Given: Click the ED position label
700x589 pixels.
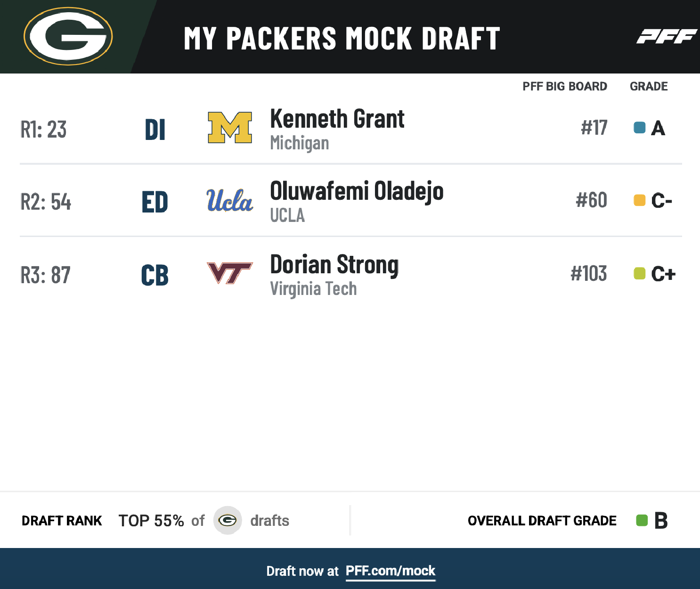Looking at the screenshot, I should click(155, 202).
